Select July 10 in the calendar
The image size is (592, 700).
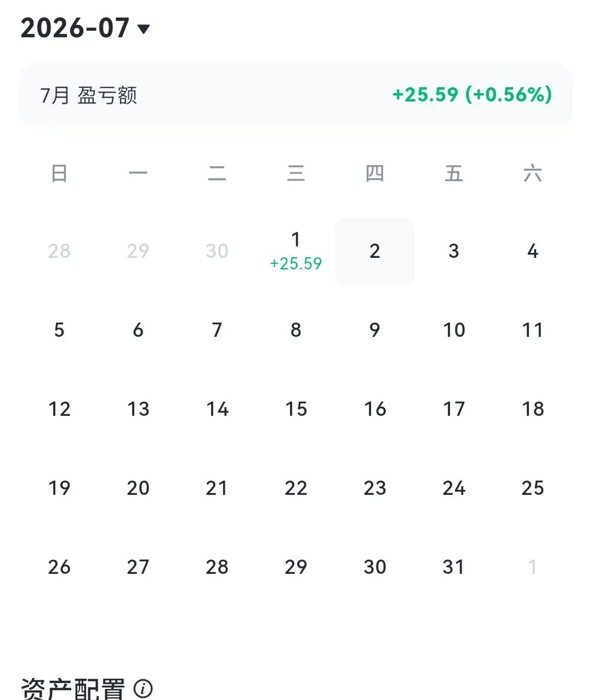[x=454, y=330]
